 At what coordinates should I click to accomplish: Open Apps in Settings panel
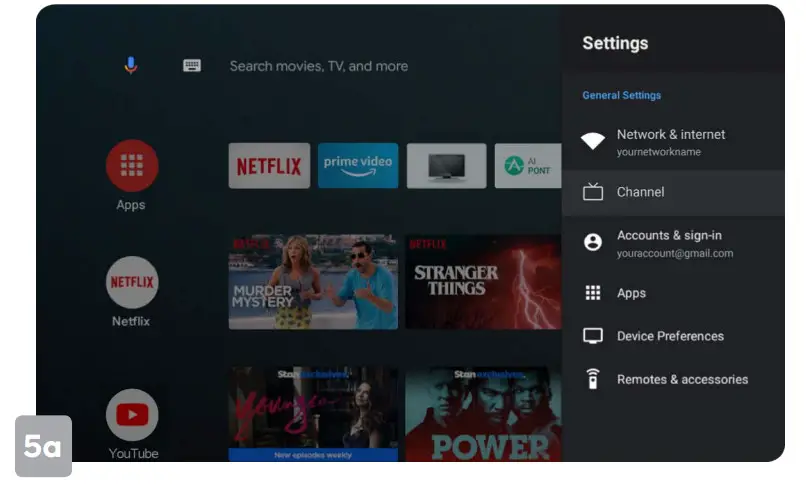pos(673,293)
